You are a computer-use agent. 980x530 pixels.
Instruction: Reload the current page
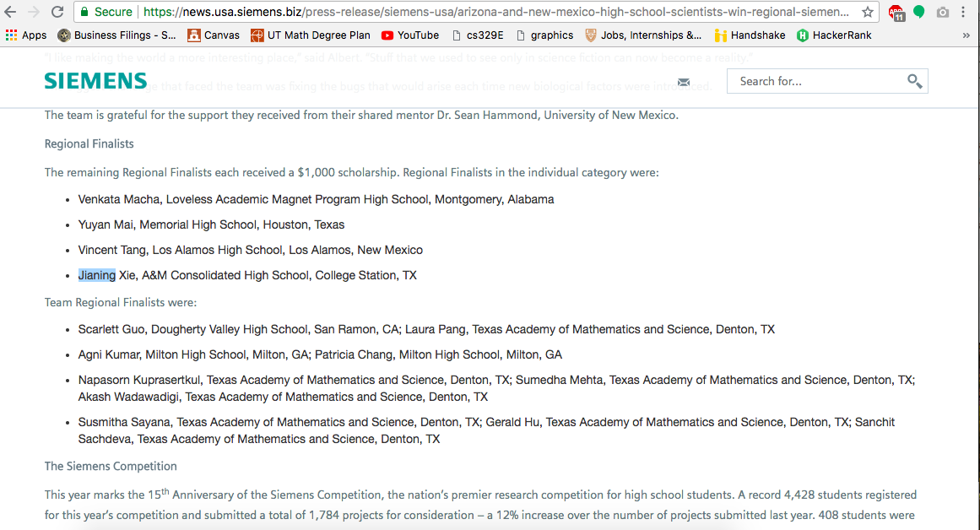click(x=57, y=12)
